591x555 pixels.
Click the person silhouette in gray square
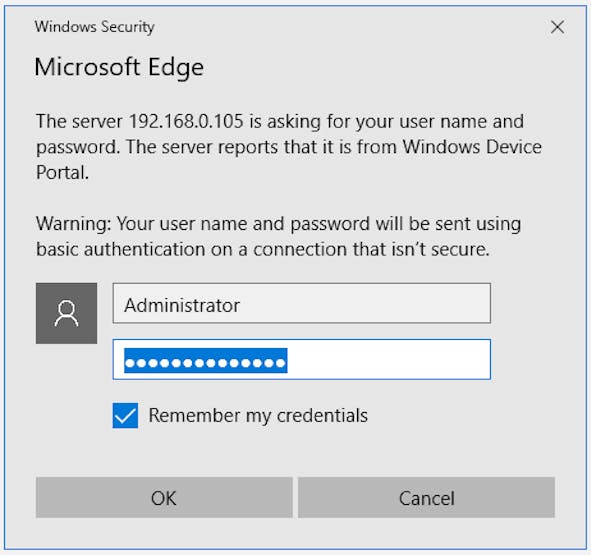(66, 313)
